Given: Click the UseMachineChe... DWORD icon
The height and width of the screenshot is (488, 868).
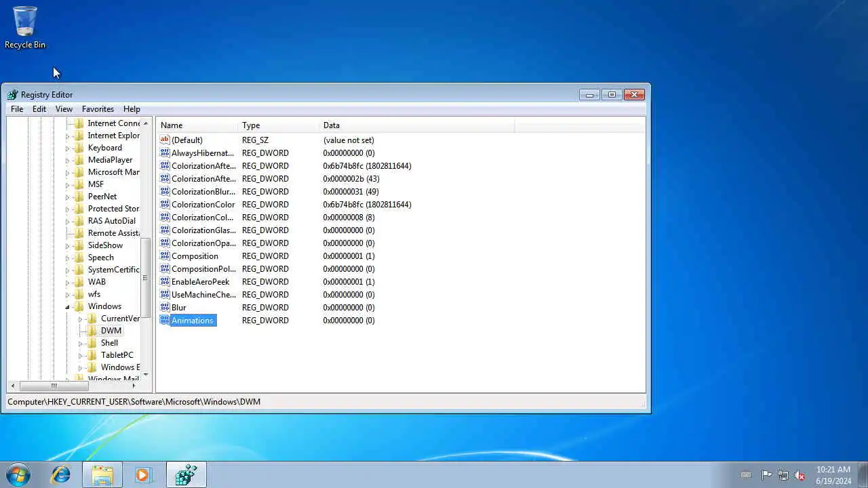Looking at the screenshot, I should tap(164, 295).
